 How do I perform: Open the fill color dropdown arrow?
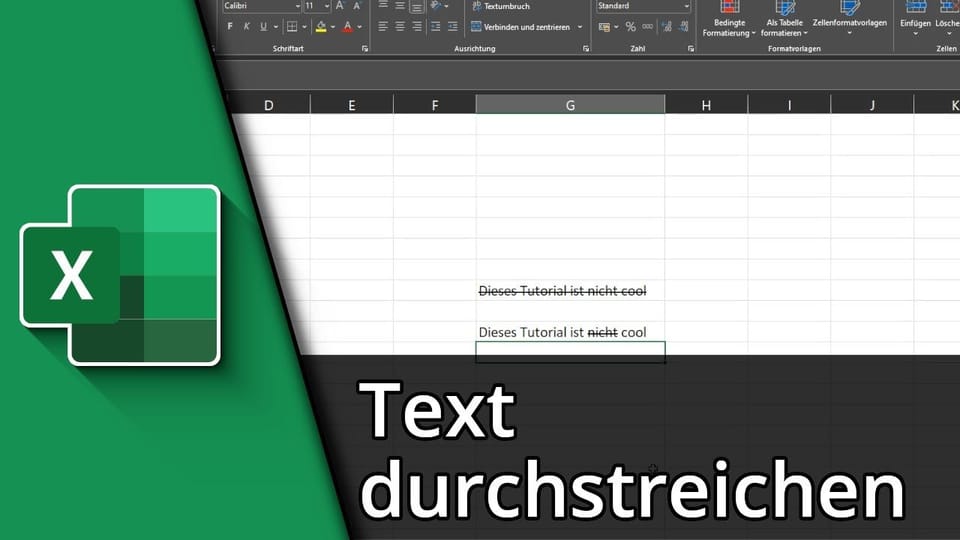pyautogui.click(x=333, y=27)
